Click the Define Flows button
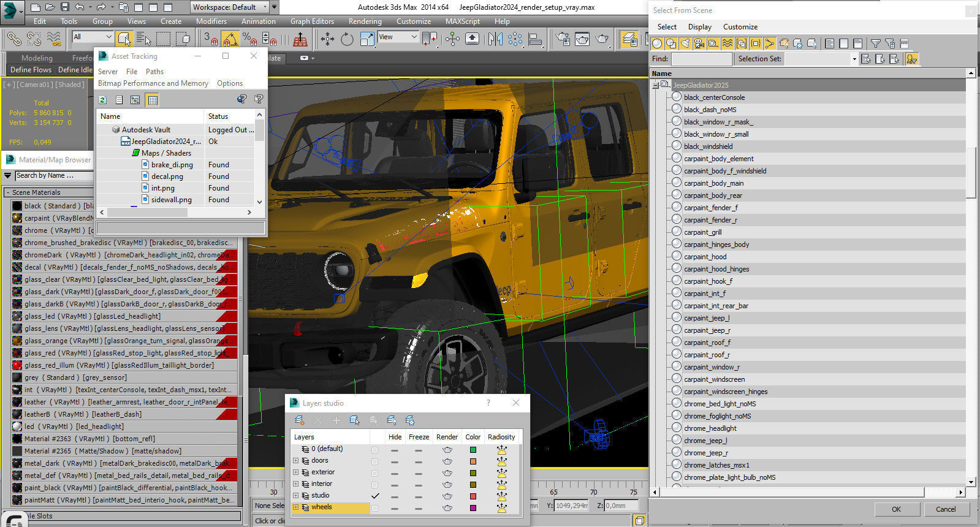Screen dimensions: 980x527 coord(31,70)
